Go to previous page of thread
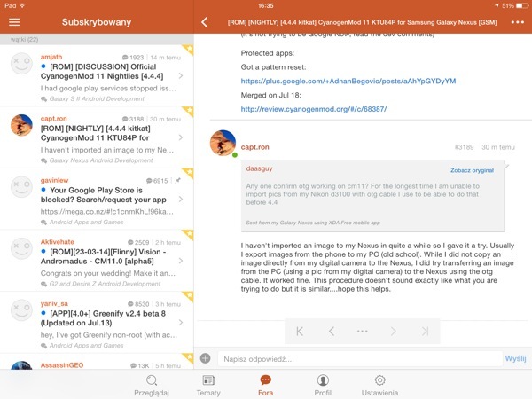The width and height of the screenshot is (532, 399). pyautogui.click(x=332, y=331)
